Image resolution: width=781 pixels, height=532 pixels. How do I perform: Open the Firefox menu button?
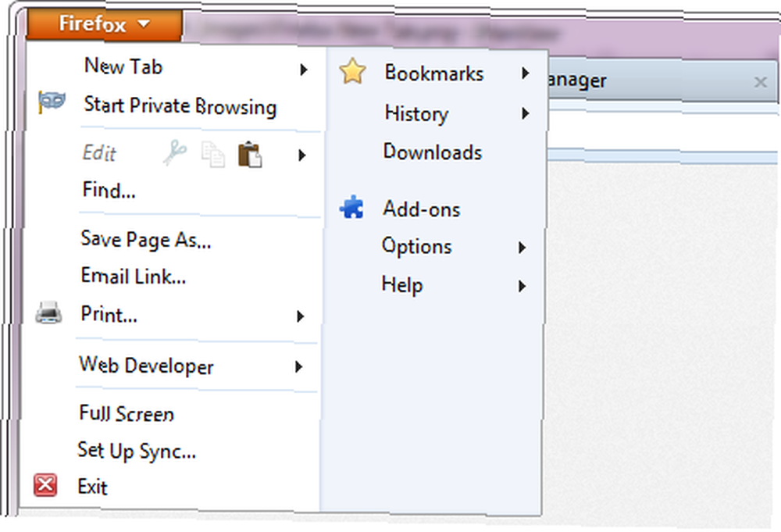pos(105,24)
